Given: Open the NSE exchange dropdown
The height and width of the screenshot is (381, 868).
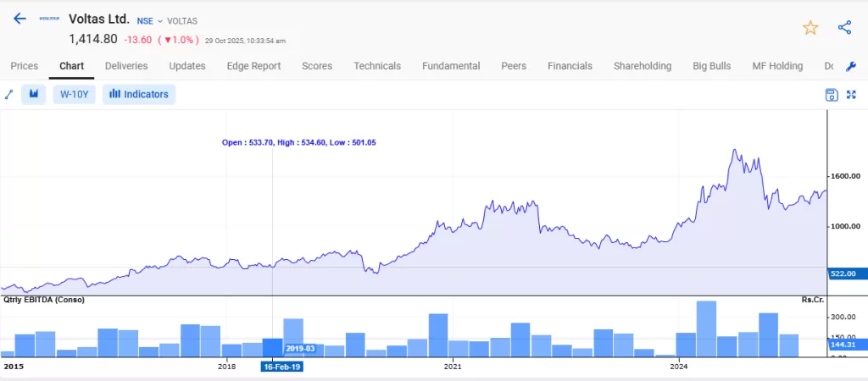Looking at the screenshot, I should point(149,21).
